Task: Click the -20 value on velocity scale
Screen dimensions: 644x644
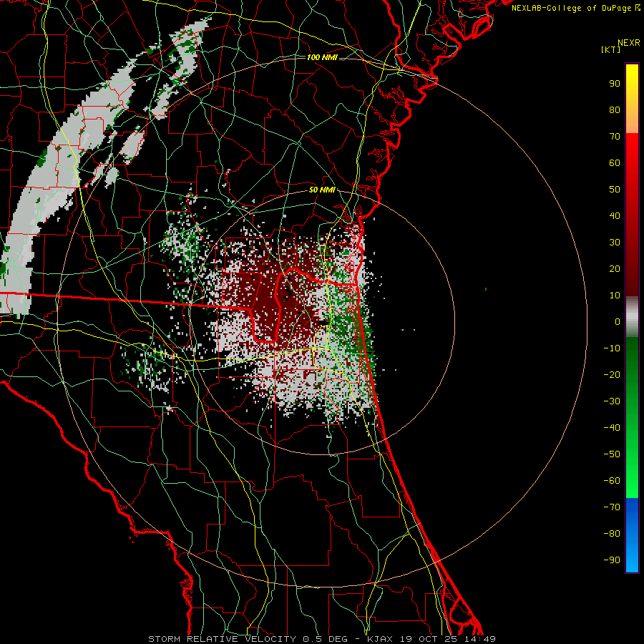Action: coord(612,374)
